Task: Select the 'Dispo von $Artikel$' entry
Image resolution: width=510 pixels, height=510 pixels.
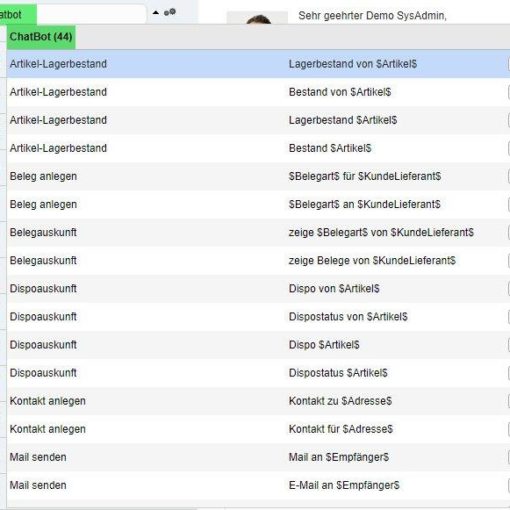Action: 258,289
